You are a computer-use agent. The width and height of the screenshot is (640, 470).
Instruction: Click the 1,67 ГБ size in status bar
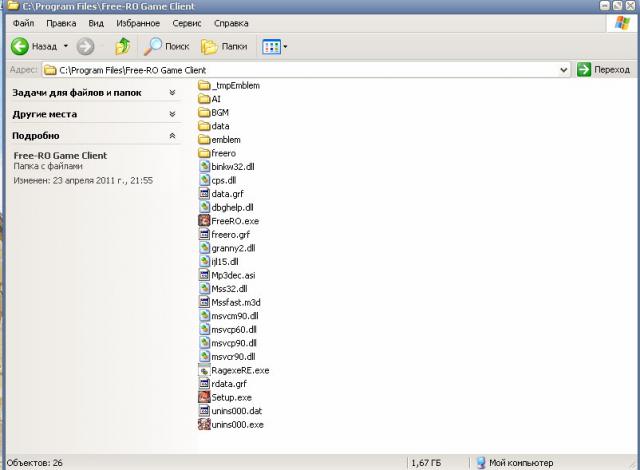click(426, 463)
